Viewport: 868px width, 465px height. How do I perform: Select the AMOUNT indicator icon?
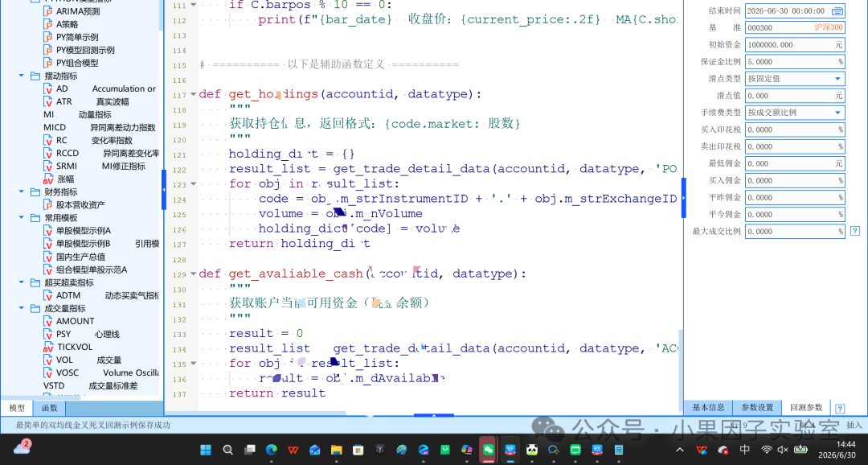point(48,321)
